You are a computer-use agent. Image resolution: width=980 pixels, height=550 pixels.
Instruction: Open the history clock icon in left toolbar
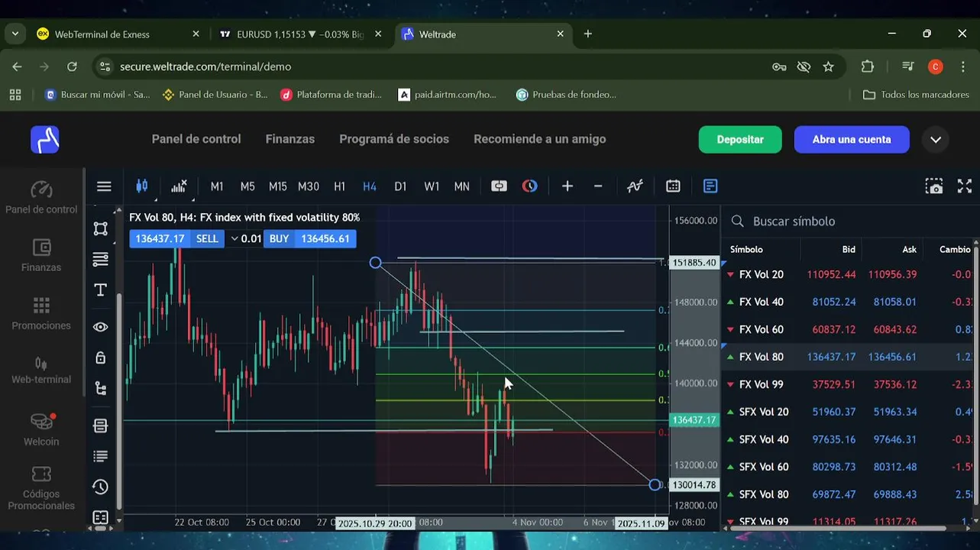click(x=100, y=487)
